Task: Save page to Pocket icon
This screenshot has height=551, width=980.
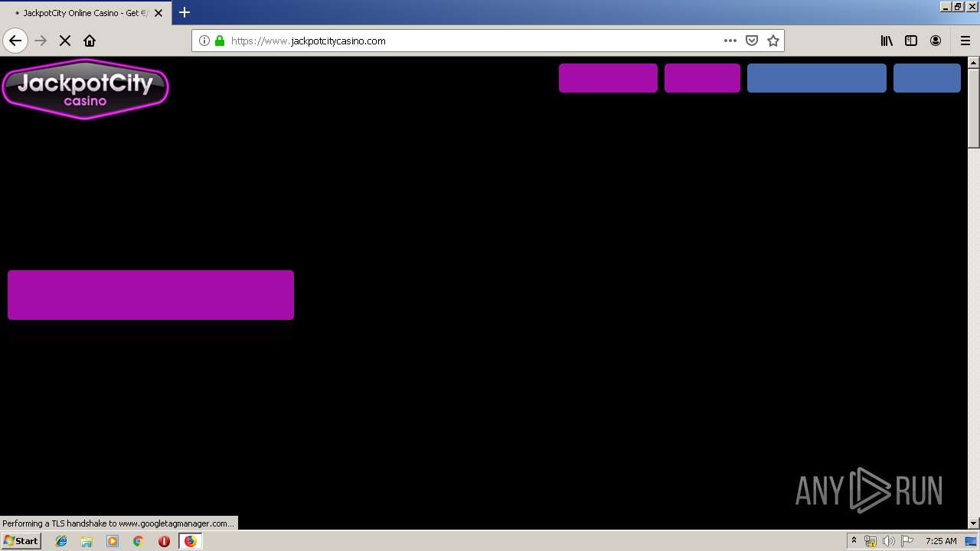Action: [x=752, y=41]
